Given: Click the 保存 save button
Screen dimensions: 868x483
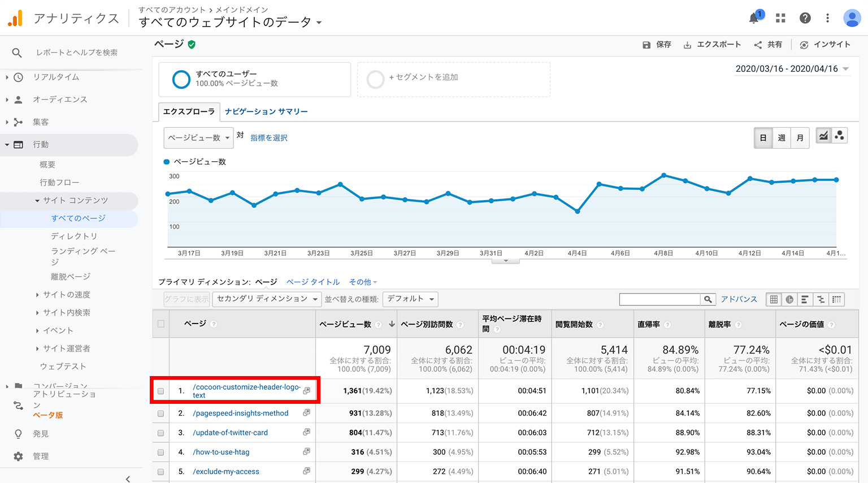Looking at the screenshot, I should [657, 45].
